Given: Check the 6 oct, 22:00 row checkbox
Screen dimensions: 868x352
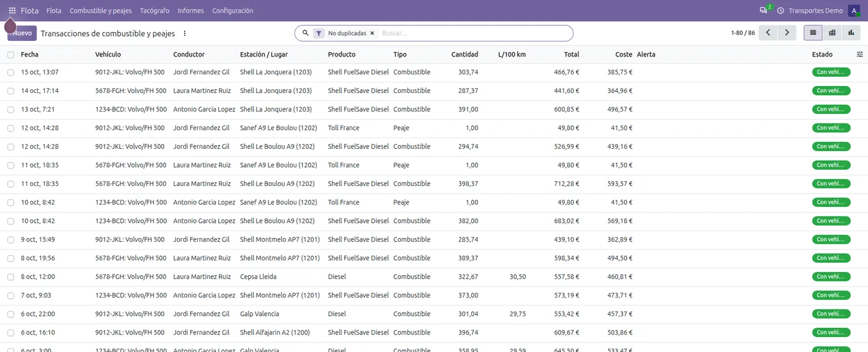Looking at the screenshot, I should coord(11,314).
